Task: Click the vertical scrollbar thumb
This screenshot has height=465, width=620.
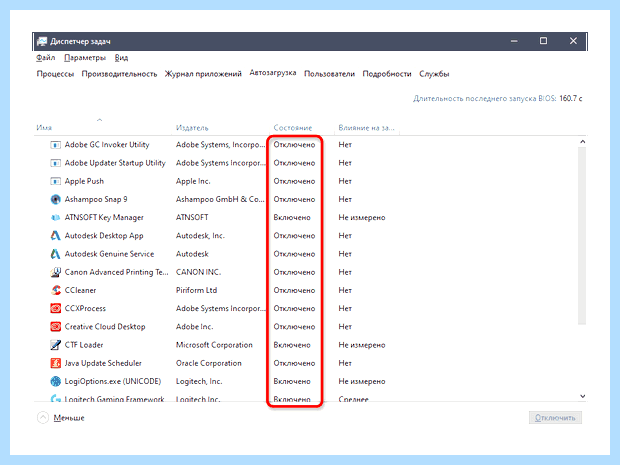Action: pos(582,236)
